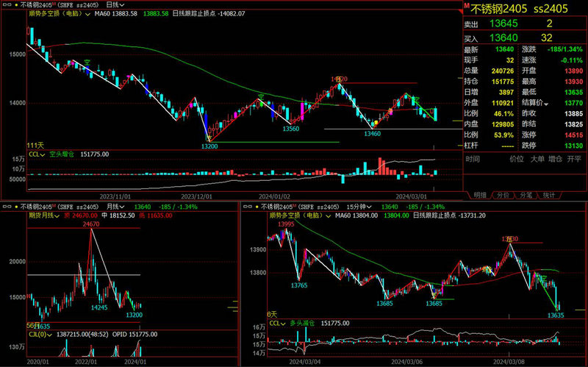Click the buy price 13640
The image size is (588, 367).
coord(503,38)
